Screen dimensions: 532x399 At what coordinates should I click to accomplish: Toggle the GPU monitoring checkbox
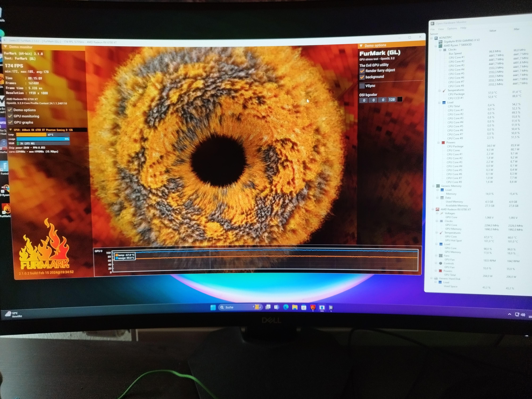point(10,116)
